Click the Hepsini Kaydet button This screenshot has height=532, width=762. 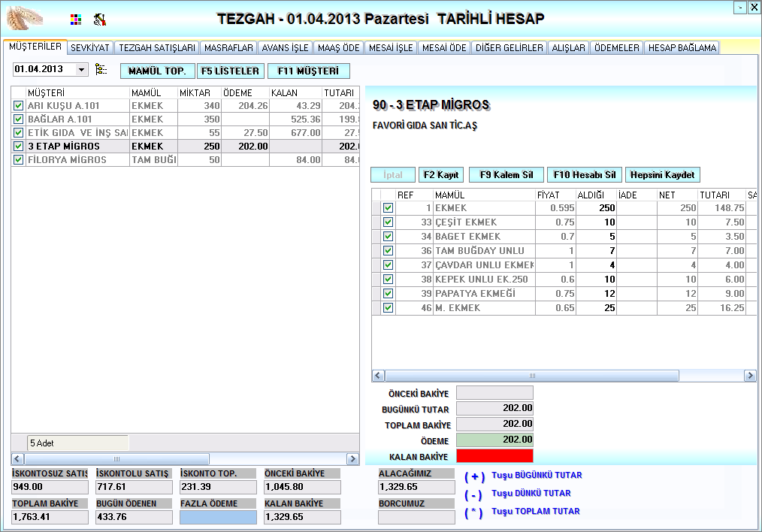(663, 175)
